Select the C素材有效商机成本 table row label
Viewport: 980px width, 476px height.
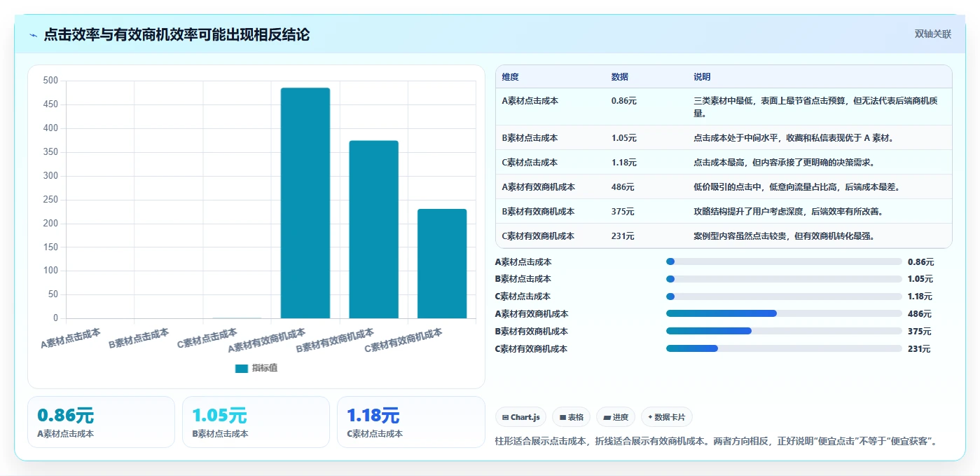[x=538, y=236]
